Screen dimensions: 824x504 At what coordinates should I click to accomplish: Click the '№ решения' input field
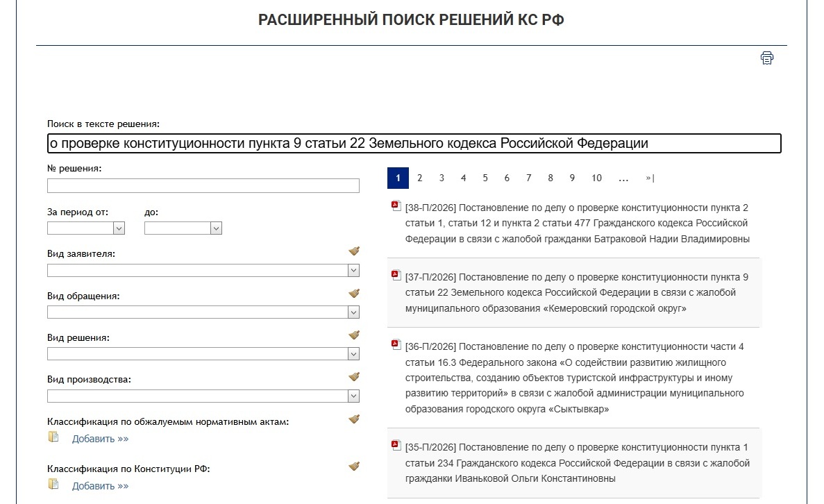[203, 185]
